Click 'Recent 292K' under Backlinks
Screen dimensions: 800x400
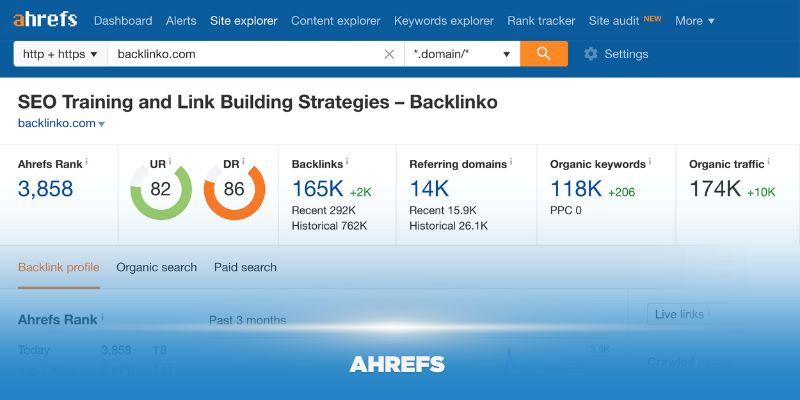(x=324, y=210)
